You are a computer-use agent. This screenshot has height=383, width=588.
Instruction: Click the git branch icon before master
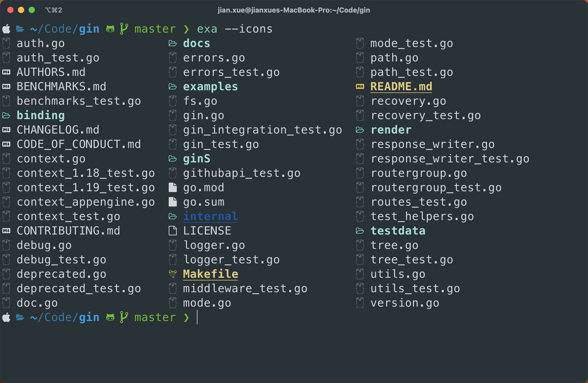(124, 29)
